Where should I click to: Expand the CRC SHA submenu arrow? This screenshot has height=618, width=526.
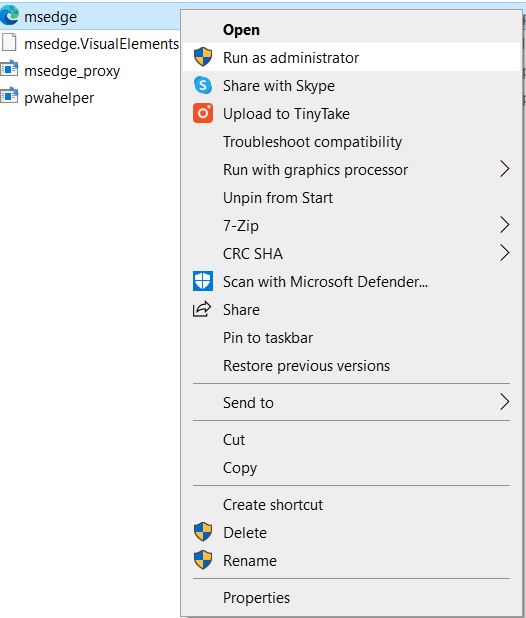point(505,253)
